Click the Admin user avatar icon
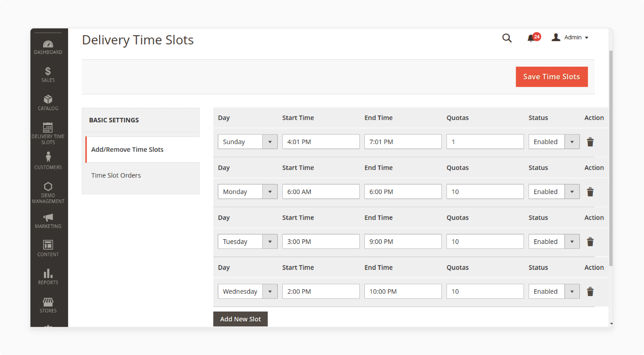644x355 pixels. (555, 37)
